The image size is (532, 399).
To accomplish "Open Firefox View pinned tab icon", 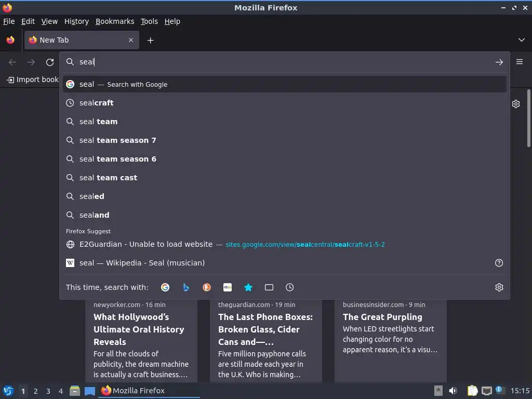I will 10,40.
